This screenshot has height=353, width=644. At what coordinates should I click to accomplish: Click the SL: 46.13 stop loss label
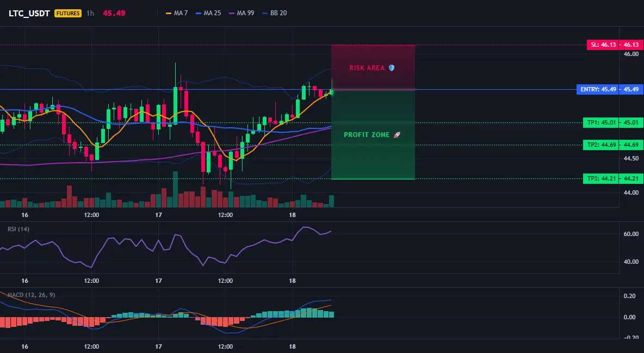point(603,45)
